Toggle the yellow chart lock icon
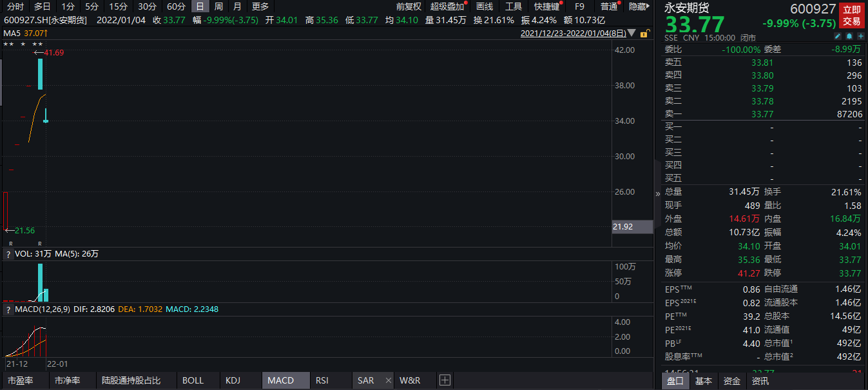This screenshot has width=868, height=390. pos(642,32)
